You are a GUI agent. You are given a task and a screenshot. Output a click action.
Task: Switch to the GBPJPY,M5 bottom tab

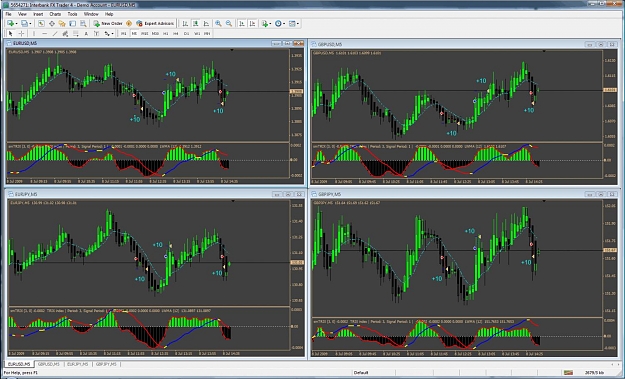pyautogui.click(x=106, y=364)
